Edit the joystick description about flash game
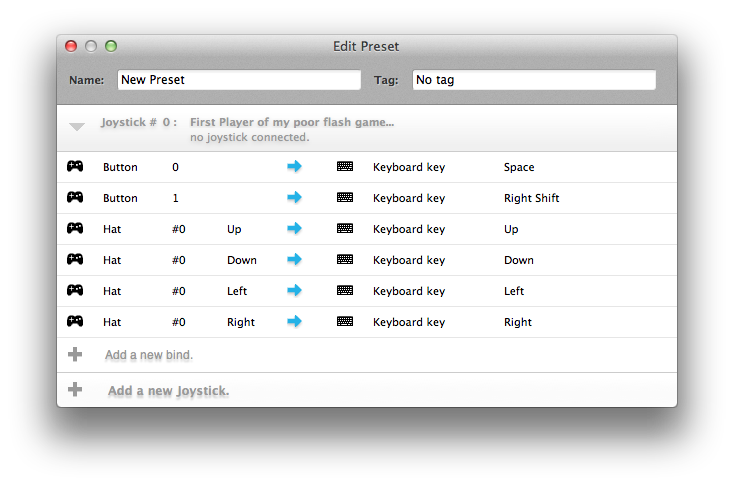The image size is (734, 486). pyautogui.click(x=292, y=122)
